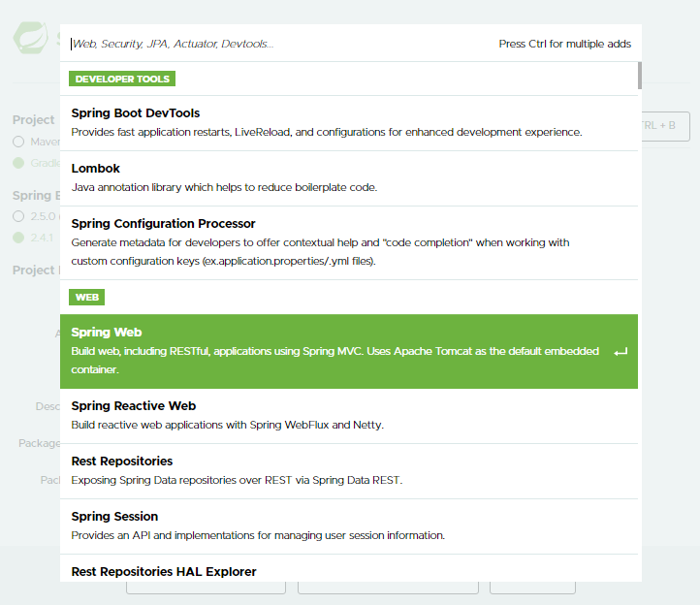Click the 'Press Ctrl for multiple adds' hint
The width and height of the screenshot is (700, 605).
coord(564,44)
